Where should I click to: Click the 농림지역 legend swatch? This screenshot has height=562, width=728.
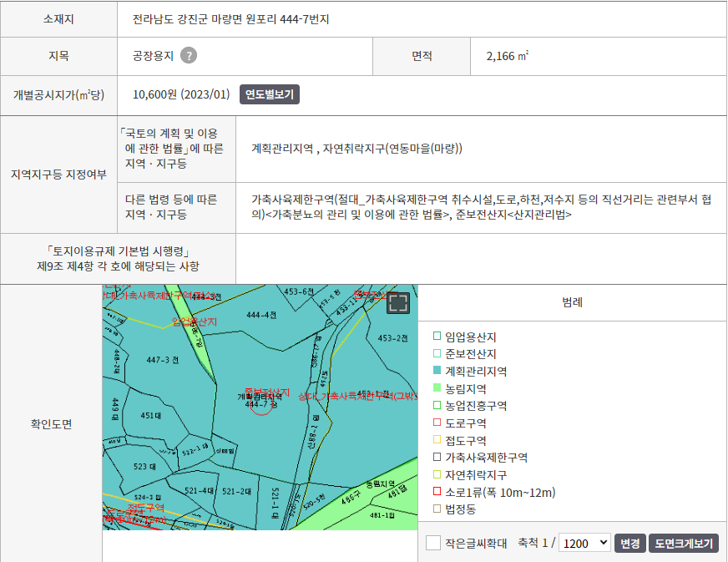click(437, 387)
